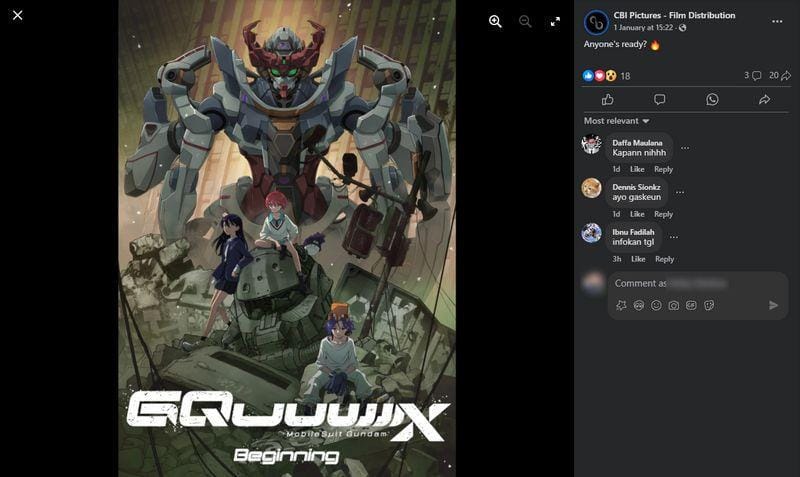Close the photo viewer

(x=17, y=15)
